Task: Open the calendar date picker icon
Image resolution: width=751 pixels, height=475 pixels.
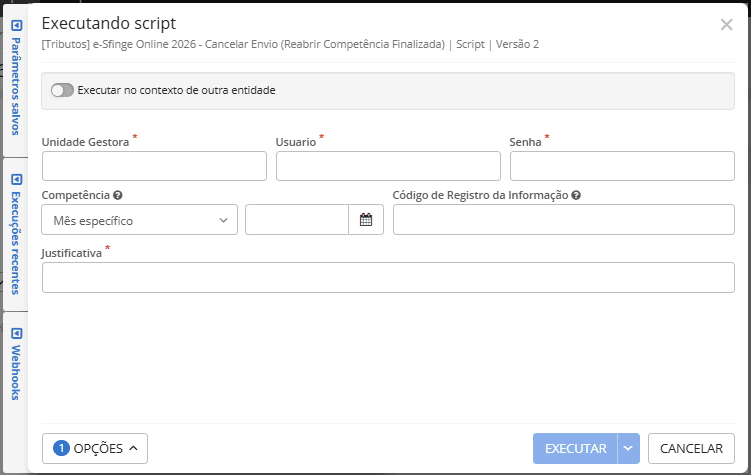Action: coord(365,220)
